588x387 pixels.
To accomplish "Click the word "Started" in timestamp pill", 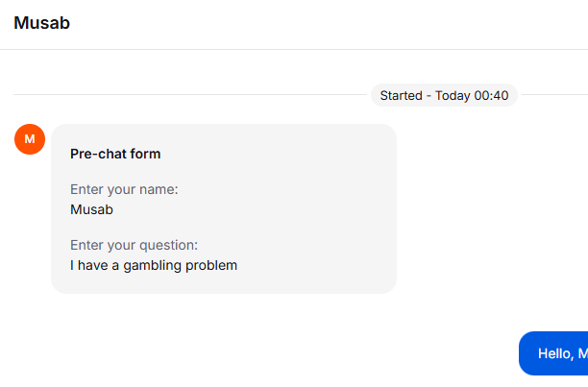I will [402, 95].
